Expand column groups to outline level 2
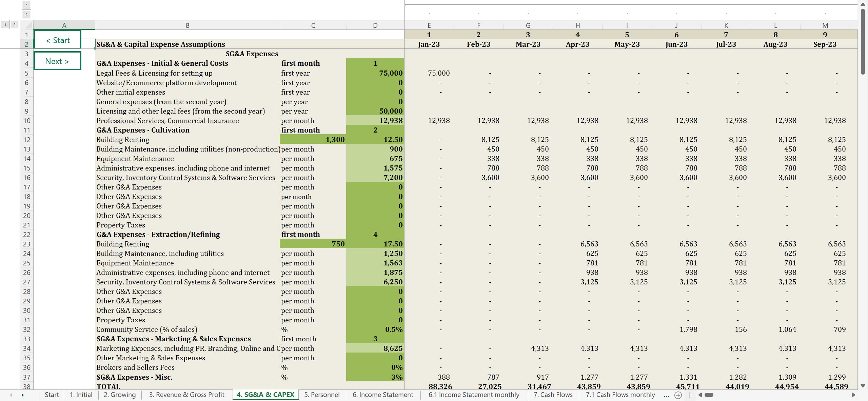The height and width of the screenshot is (401, 868). pyautogui.click(x=26, y=14)
